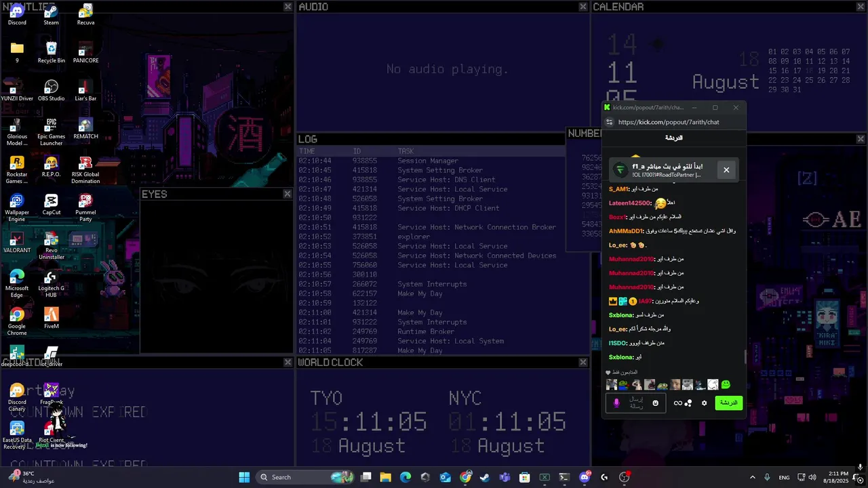This screenshot has height=488, width=868.
Task: Open Task View from taskbar
Action: pyautogui.click(x=366, y=477)
